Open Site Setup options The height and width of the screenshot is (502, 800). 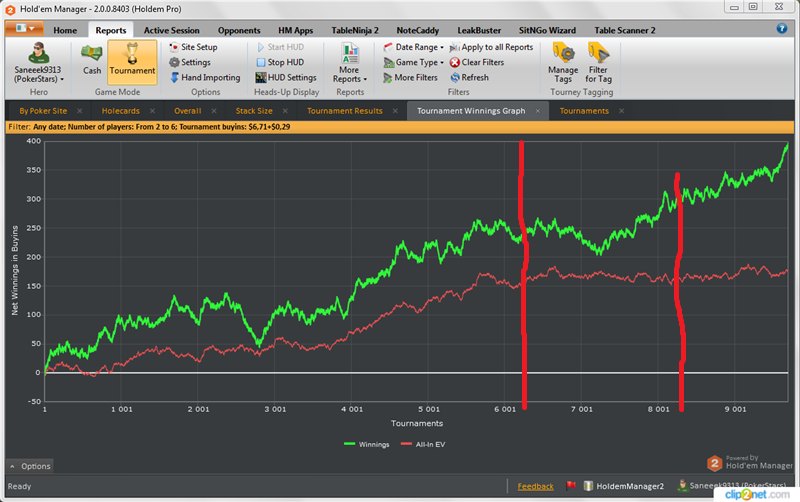click(193, 47)
